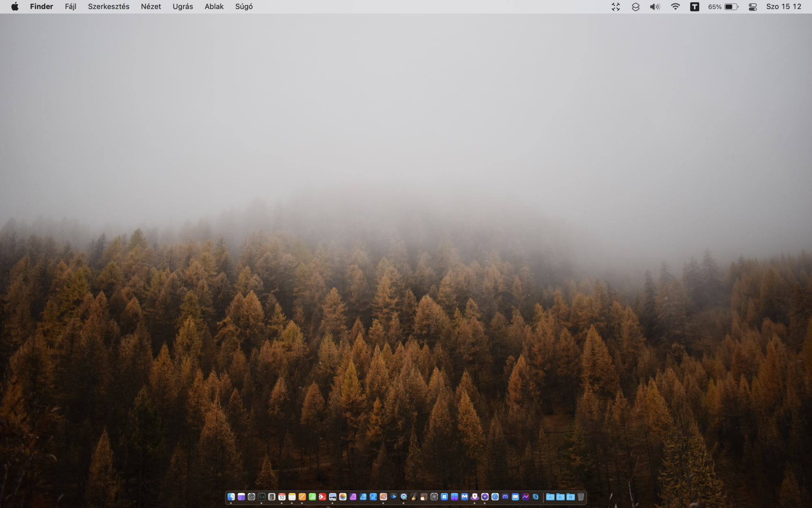The image size is (812, 508).
Task: Open Notes from the Dock
Action: [292, 497]
